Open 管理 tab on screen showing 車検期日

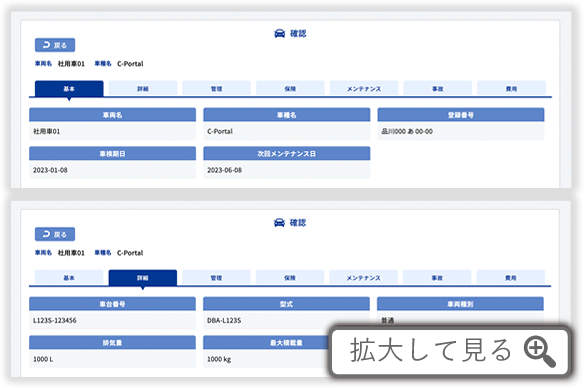216,89
